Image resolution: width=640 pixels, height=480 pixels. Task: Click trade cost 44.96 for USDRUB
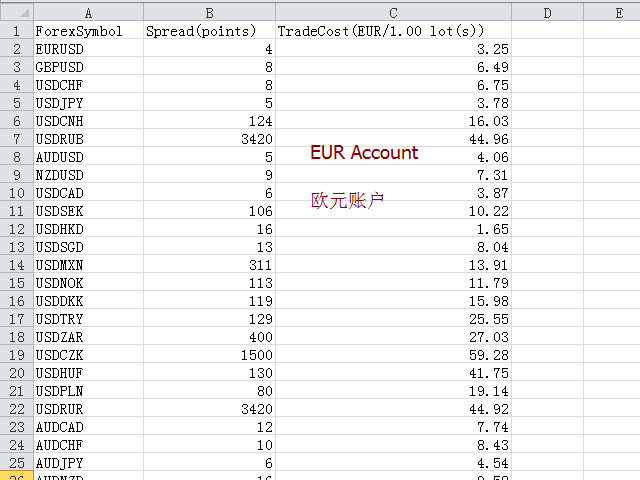click(393, 139)
